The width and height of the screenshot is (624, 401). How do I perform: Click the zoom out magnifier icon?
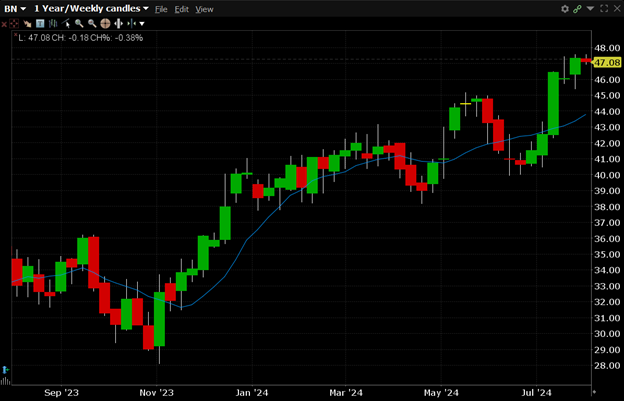[x=92, y=24]
